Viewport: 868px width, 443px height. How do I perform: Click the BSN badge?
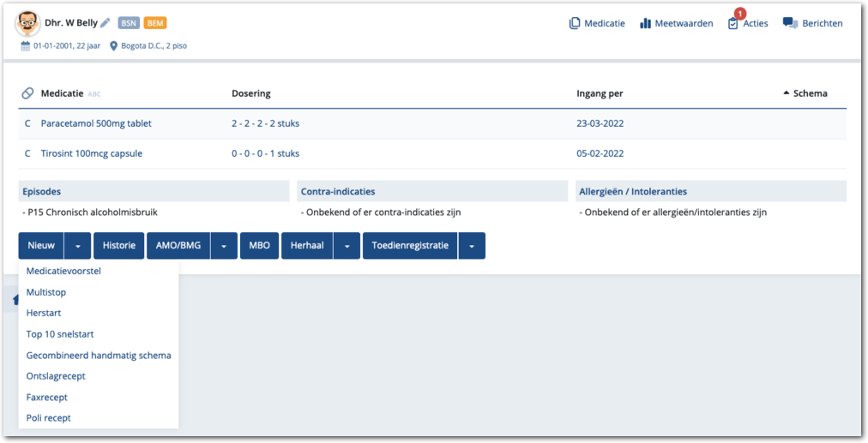[129, 23]
